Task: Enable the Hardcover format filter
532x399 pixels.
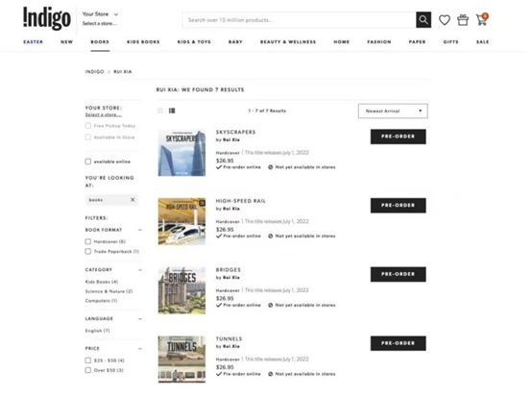Action: click(88, 241)
